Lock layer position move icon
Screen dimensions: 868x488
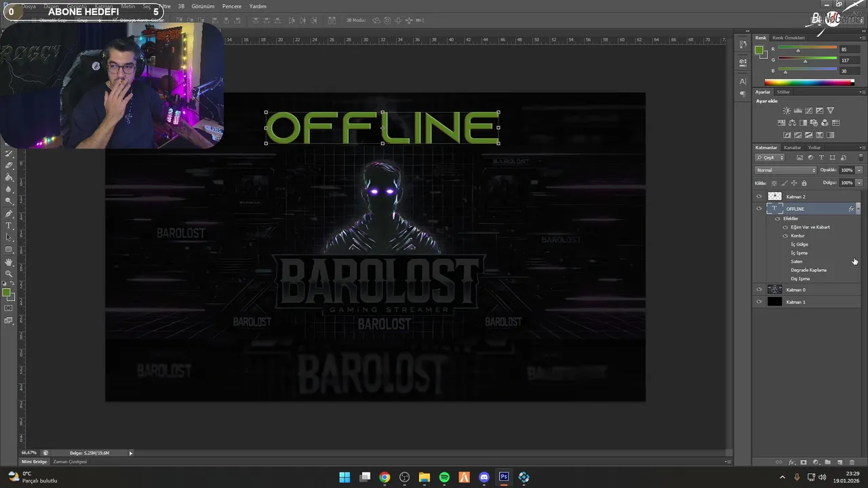(794, 183)
